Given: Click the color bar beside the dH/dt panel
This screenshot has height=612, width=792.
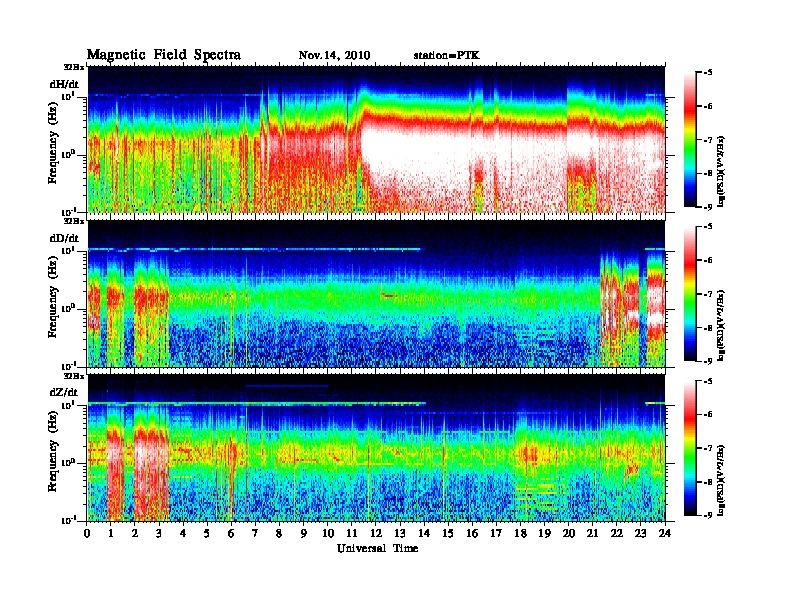Looking at the screenshot, I should click(689, 139).
